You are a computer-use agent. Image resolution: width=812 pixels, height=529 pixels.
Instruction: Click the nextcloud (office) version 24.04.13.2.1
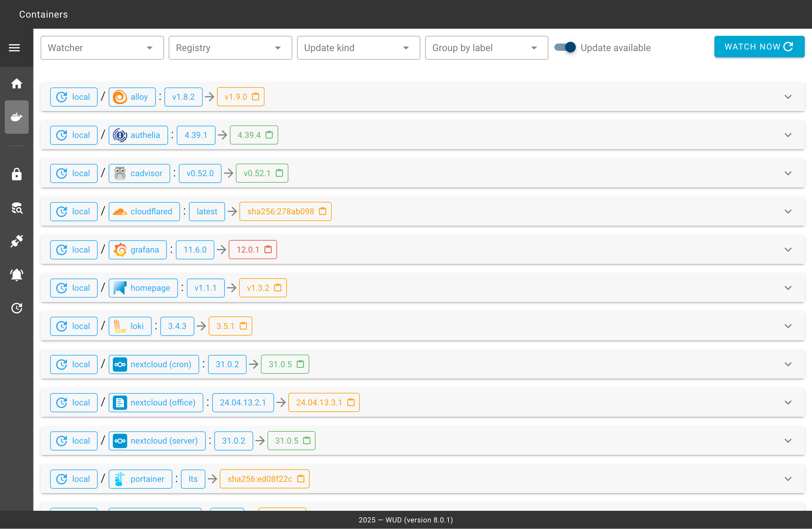tap(243, 402)
